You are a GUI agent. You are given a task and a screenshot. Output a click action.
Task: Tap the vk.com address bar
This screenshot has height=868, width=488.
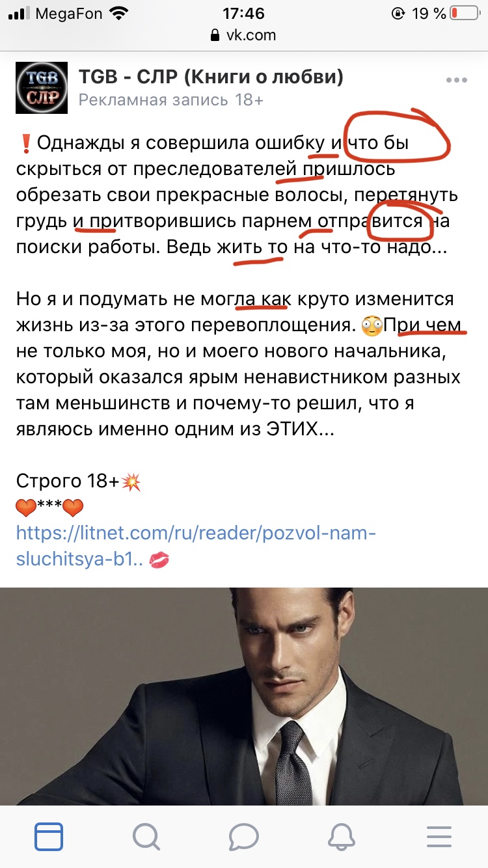[x=244, y=35]
